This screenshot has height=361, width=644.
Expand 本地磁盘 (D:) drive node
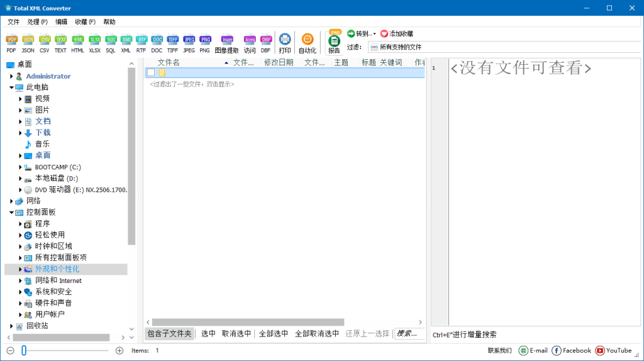[x=20, y=178]
